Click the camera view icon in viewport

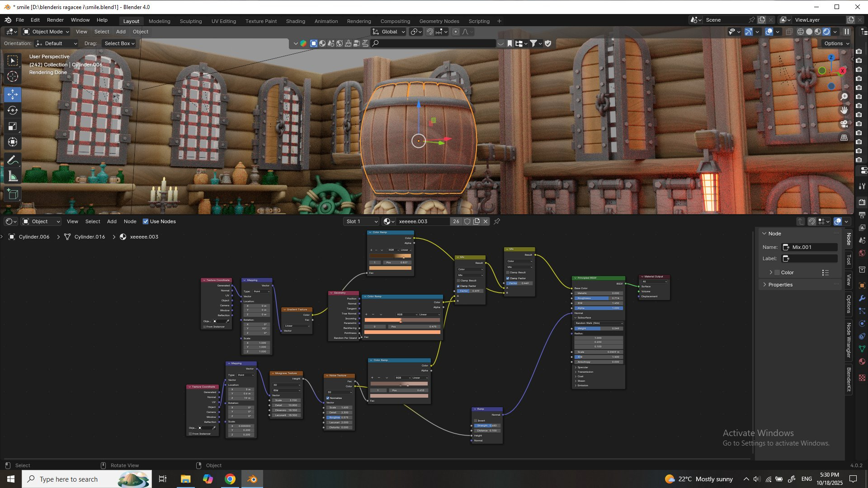click(x=844, y=124)
